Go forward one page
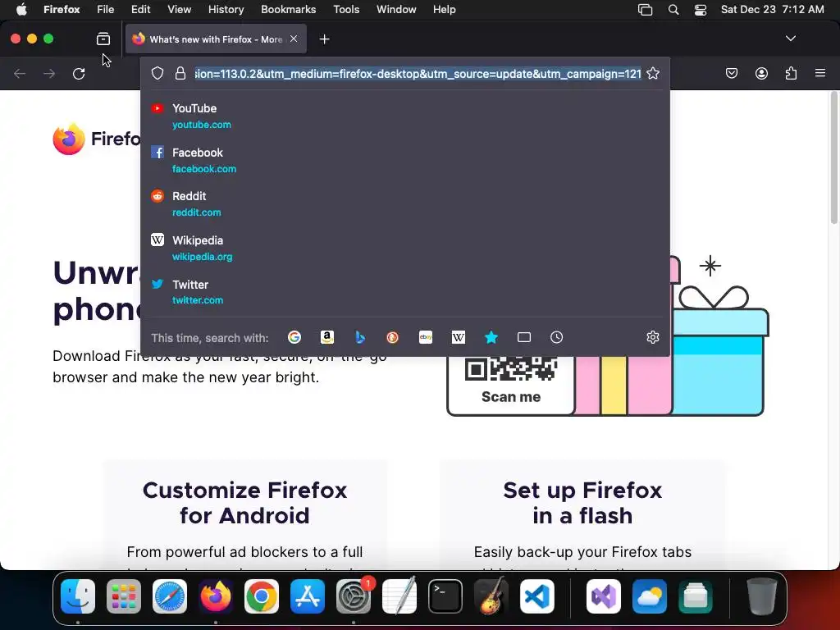840x630 pixels. [x=49, y=73]
